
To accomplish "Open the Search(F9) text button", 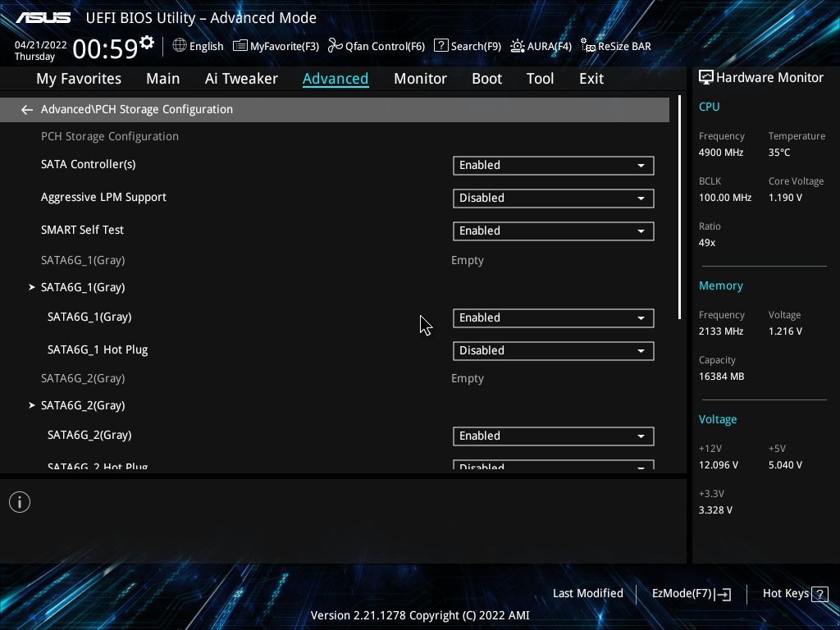I will coord(476,47).
